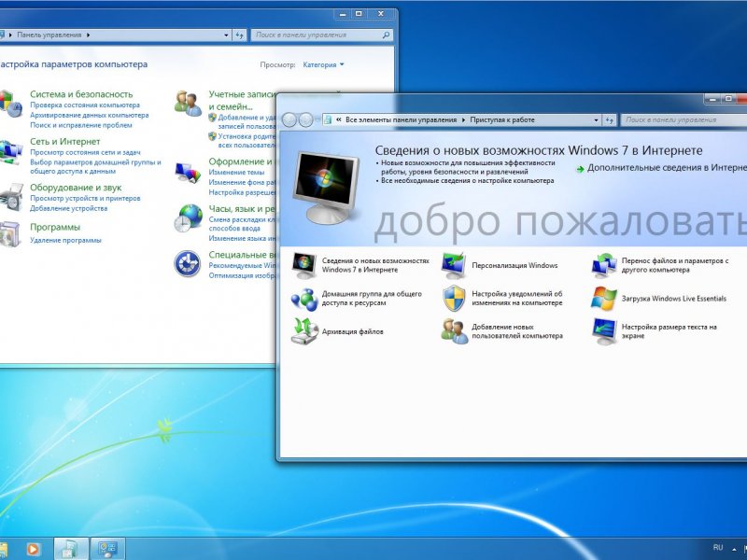Click the Windows Live Essentials flag icon
747x560 pixels.
point(603,299)
